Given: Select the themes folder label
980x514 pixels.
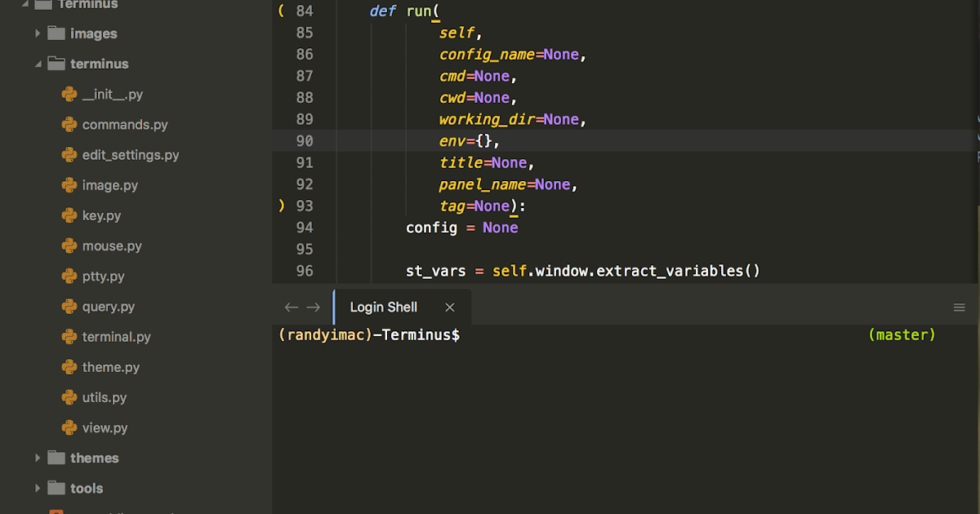Looking at the screenshot, I should point(95,458).
